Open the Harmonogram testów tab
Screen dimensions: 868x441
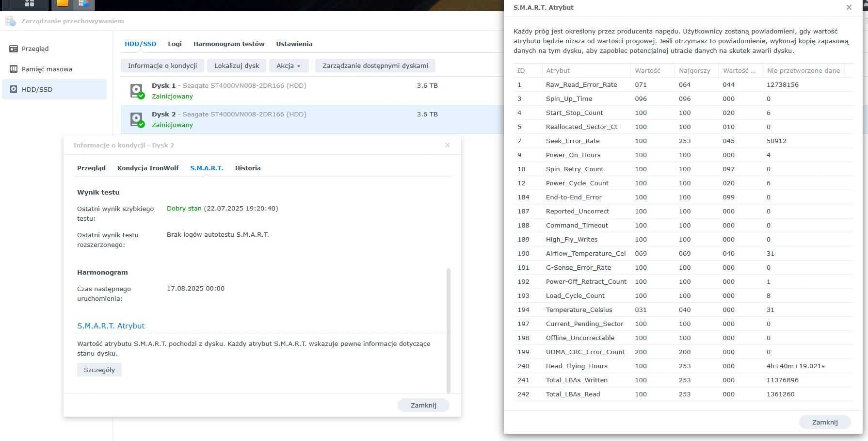229,44
